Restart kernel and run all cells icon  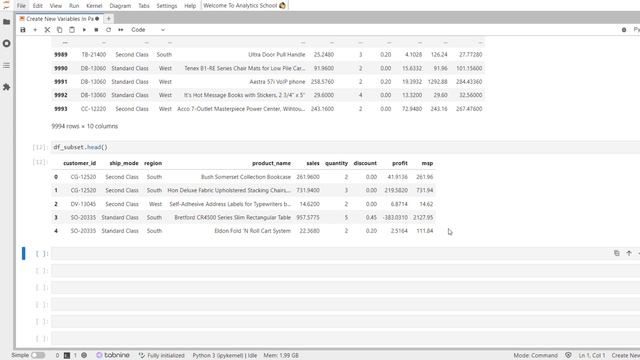click(x=121, y=30)
